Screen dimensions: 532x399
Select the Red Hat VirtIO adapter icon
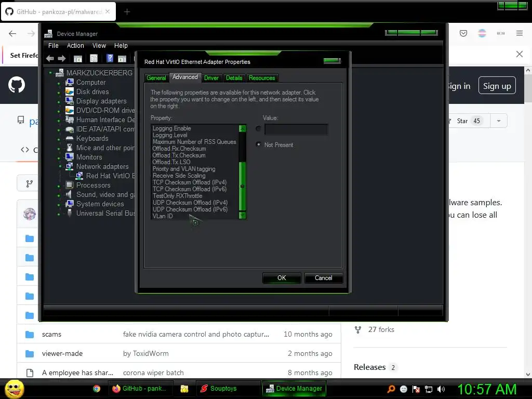tap(79, 176)
